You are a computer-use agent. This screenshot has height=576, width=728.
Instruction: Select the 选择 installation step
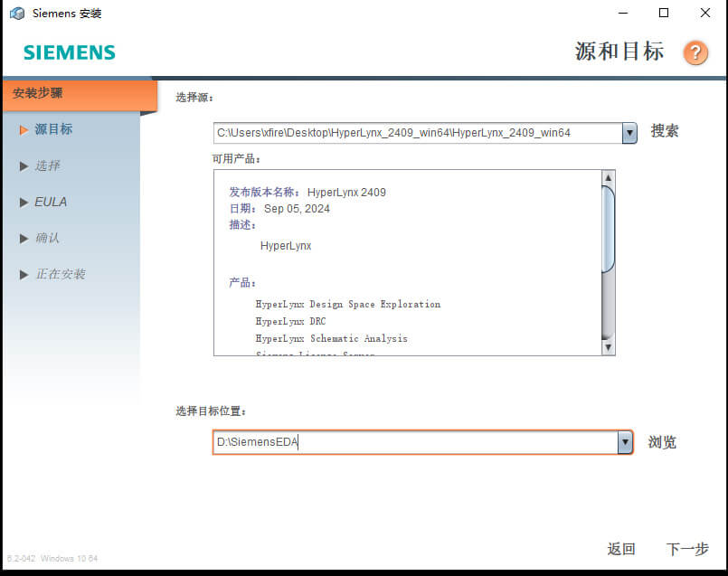click(x=47, y=165)
